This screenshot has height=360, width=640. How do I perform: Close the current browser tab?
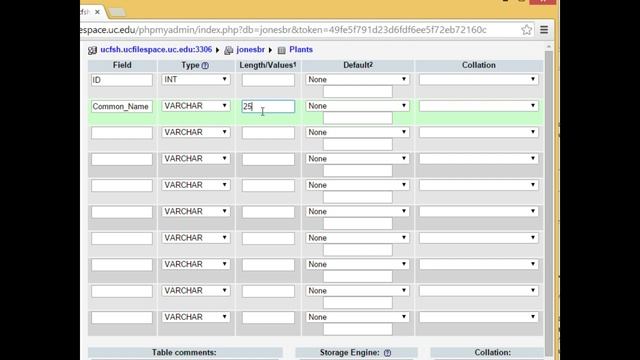click(x=97, y=12)
